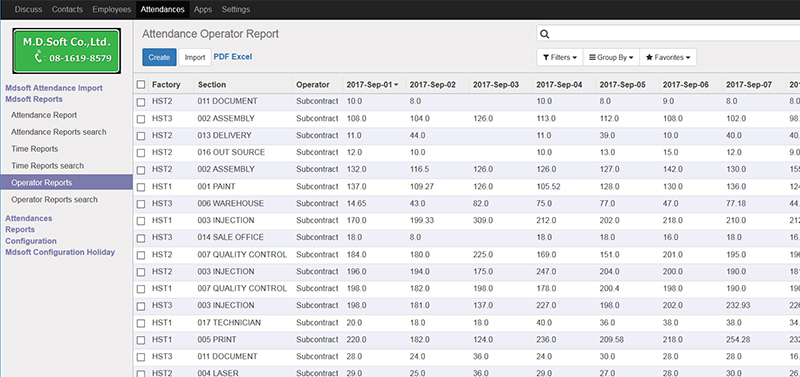Open the Filters dropdown

(x=560, y=58)
